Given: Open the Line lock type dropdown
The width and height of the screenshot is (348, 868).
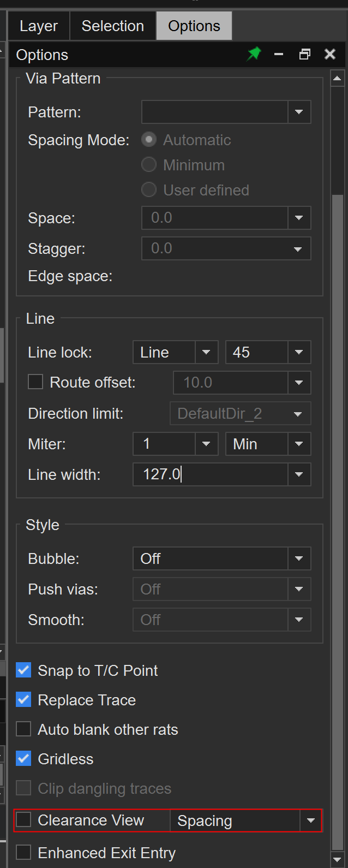Looking at the screenshot, I should [x=206, y=352].
